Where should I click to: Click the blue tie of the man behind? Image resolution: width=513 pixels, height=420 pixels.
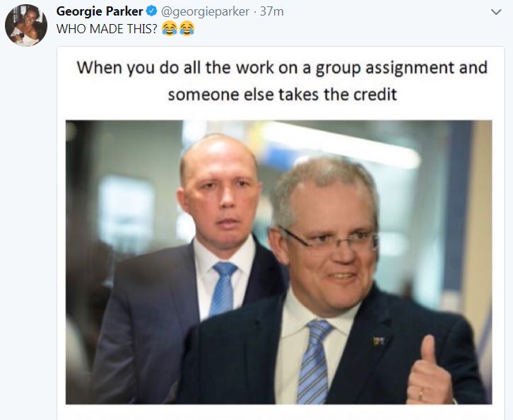pos(223,288)
